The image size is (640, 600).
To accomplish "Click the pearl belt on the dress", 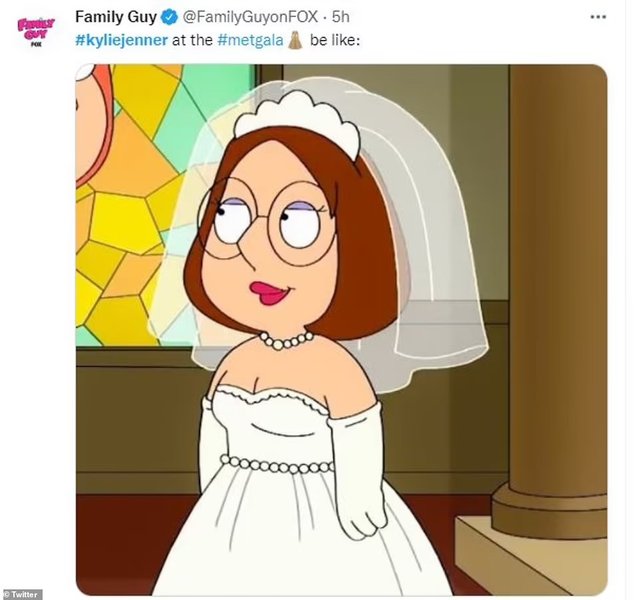I will 277,464.
